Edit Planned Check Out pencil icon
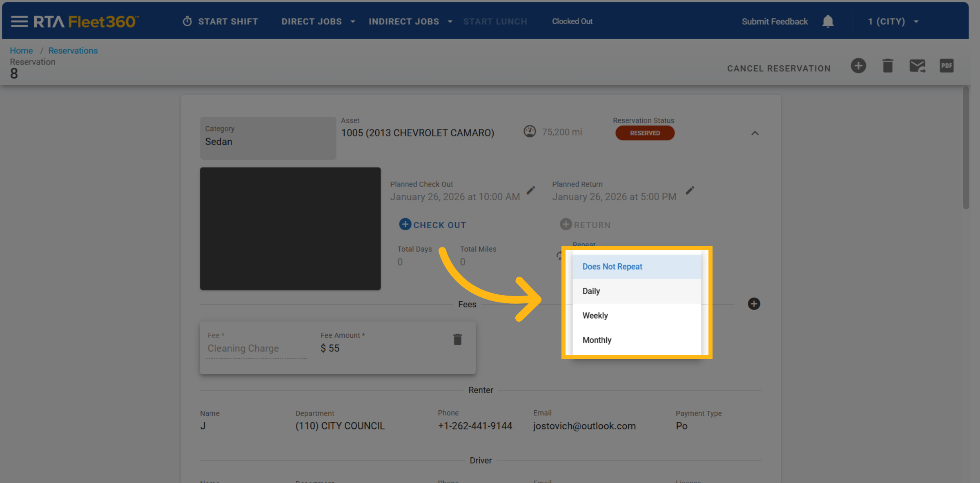This screenshot has height=483, width=980. [x=530, y=191]
